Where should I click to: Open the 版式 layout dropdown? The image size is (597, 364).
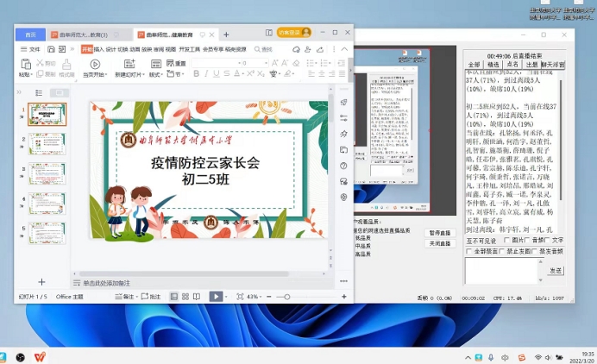click(161, 75)
